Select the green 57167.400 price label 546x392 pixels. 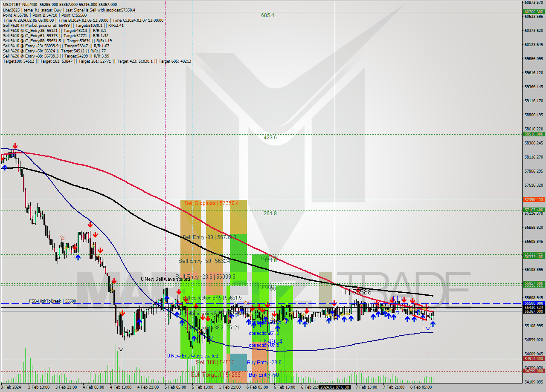coord(533,210)
